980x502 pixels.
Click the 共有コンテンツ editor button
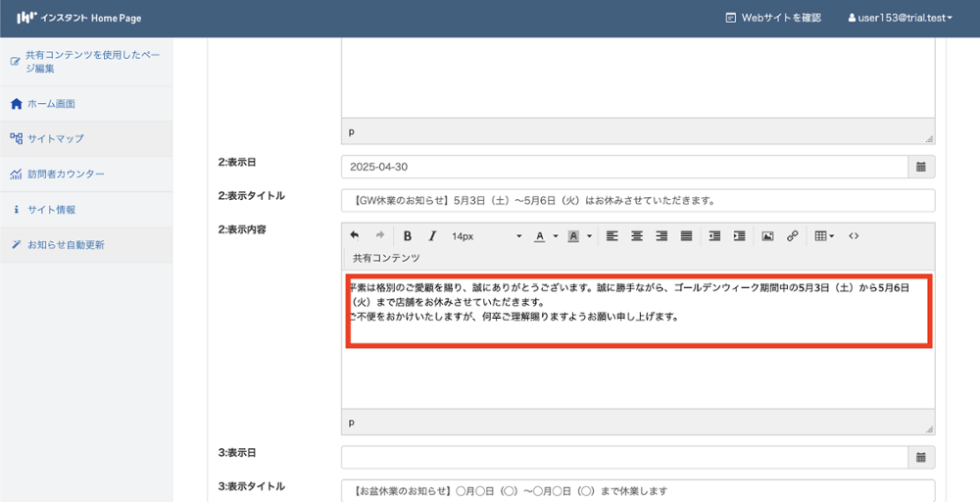[386, 258]
